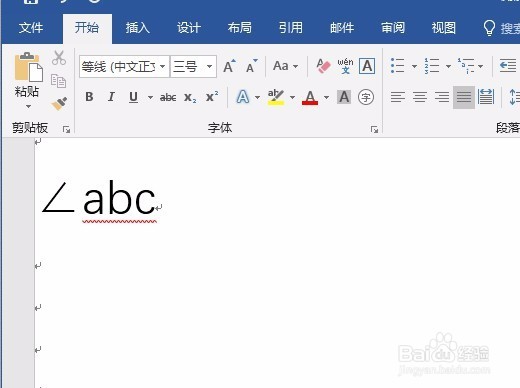The image size is (520, 388).
Task: Apply superscript formatting
Action: pyautogui.click(x=212, y=97)
